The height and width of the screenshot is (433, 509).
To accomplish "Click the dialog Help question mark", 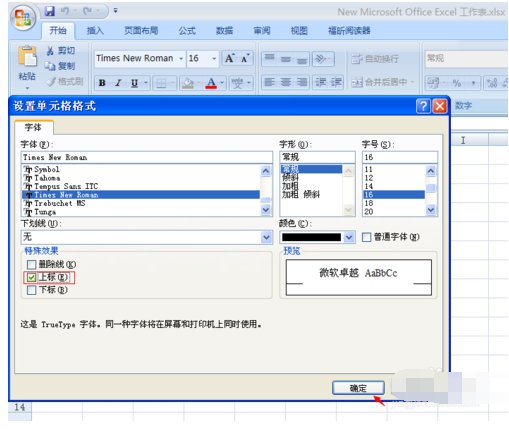I will (x=423, y=106).
